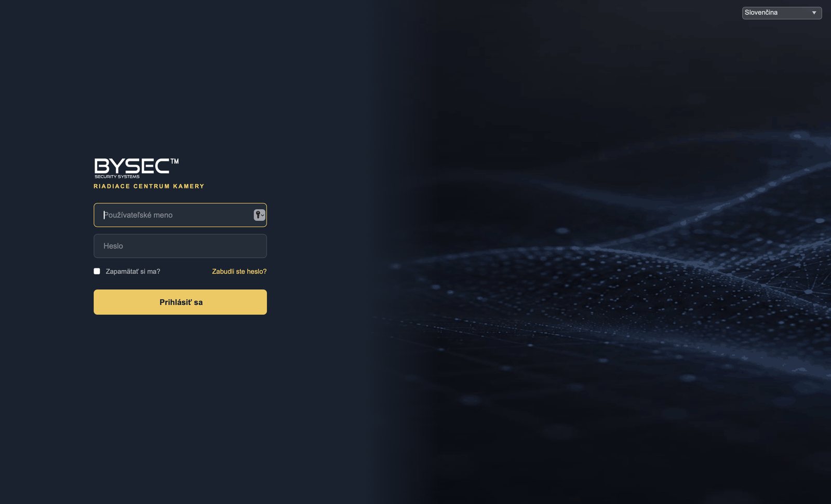Focus the Používateľské meno input field
This screenshot has height=504, width=831.
(180, 215)
